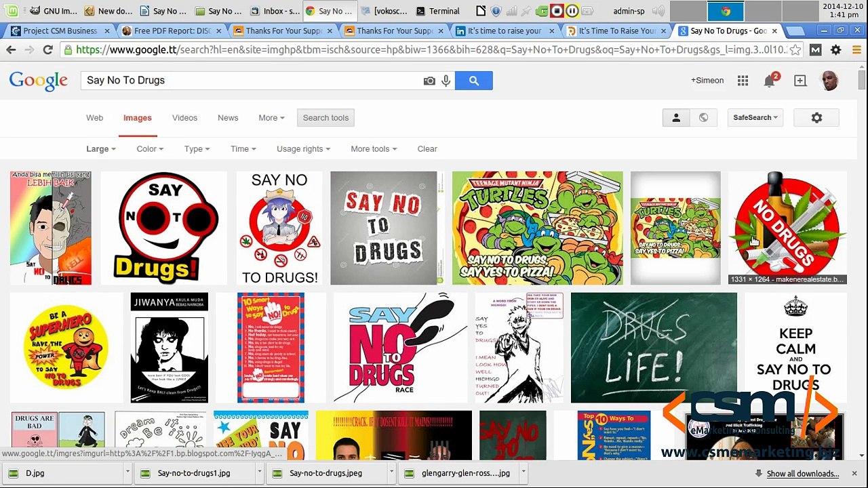Close the downloads bar with X
The image size is (868, 488).
pyautogui.click(x=854, y=473)
